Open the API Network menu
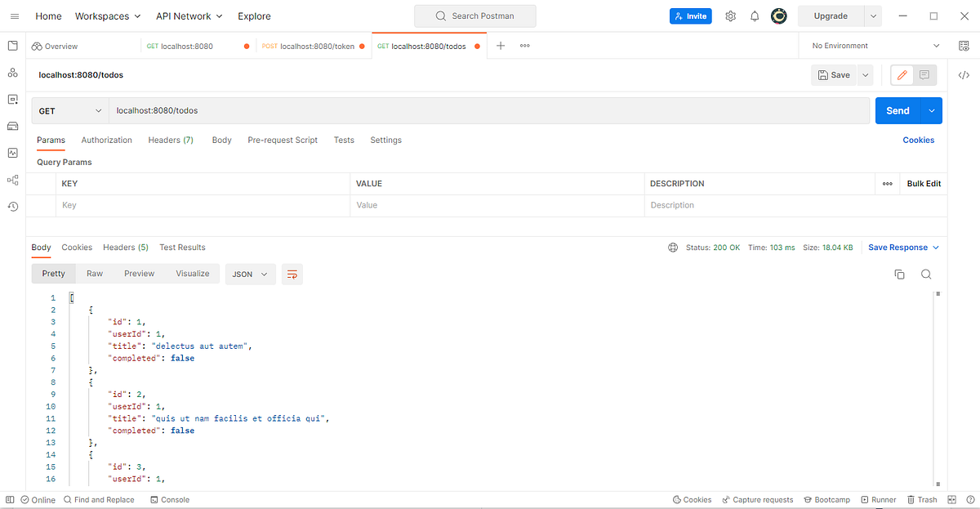980x509 pixels. [x=189, y=16]
